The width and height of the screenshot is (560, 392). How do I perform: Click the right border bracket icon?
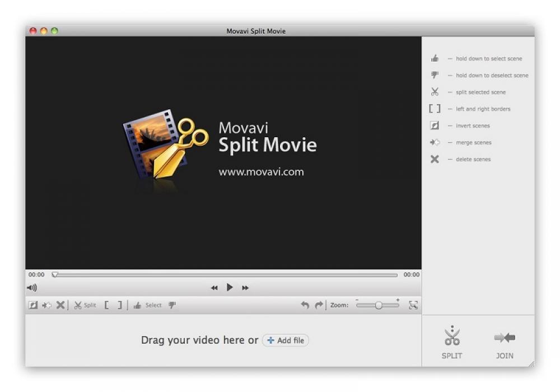[x=118, y=305]
